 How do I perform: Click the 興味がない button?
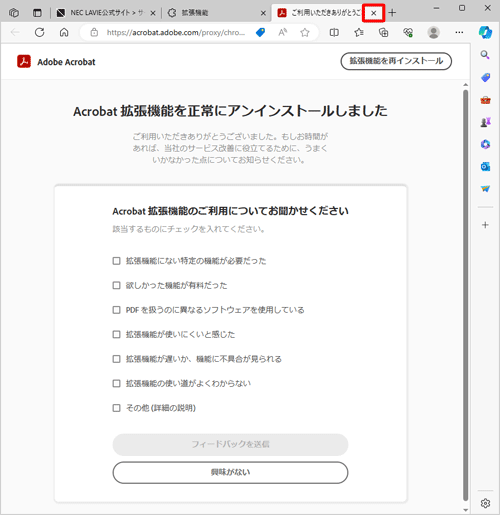(230, 472)
